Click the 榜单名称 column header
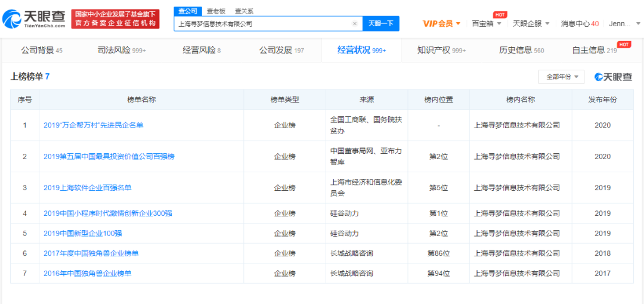Screen dimensions: 644x304 [x=141, y=100]
